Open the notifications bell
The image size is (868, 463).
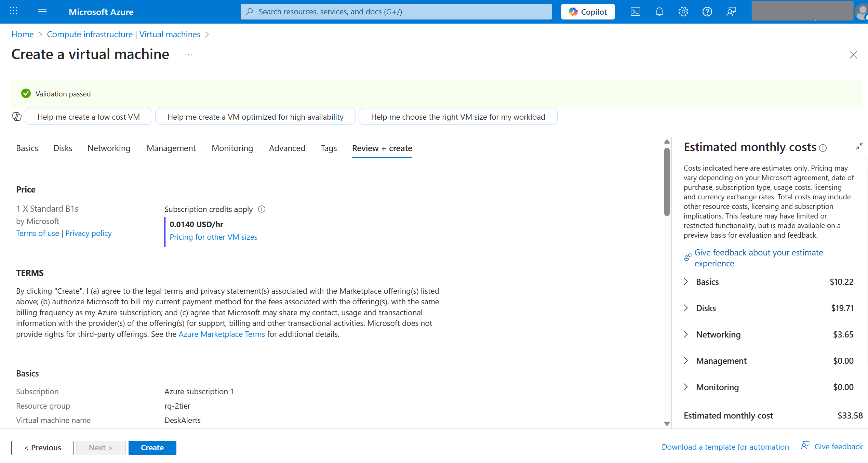[x=659, y=11]
